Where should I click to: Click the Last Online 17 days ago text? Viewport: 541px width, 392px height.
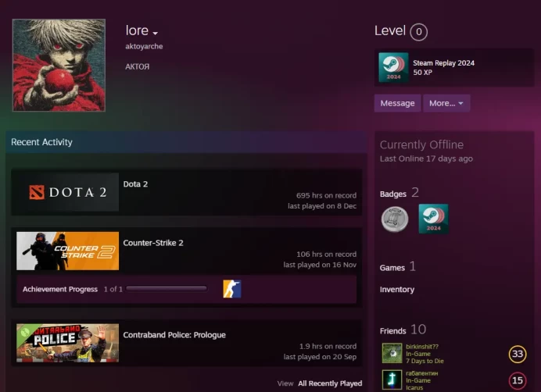point(426,159)
